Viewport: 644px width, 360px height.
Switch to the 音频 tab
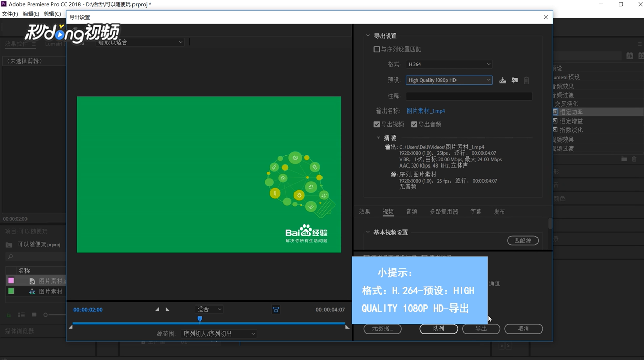[x=412, y=212]
